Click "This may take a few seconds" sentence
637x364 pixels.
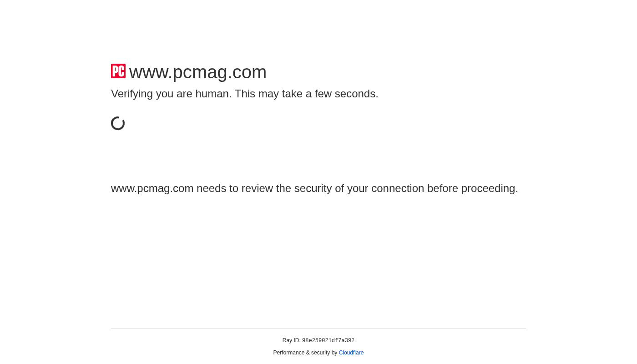306,94
